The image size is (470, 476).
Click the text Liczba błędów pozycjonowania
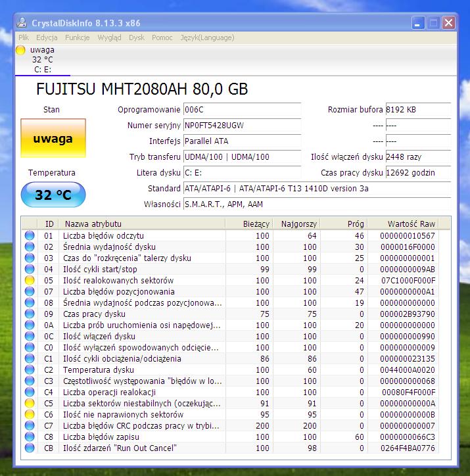pos(118,292)
